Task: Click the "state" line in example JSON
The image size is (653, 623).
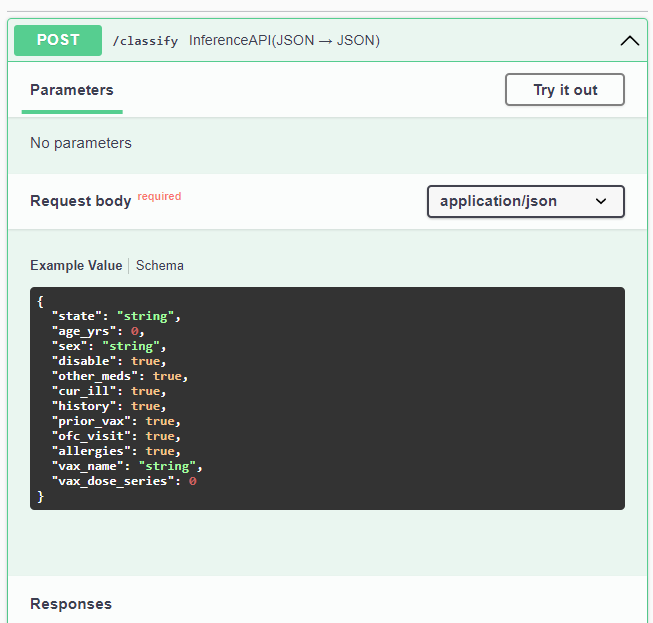Action: (x=116, y=316)
